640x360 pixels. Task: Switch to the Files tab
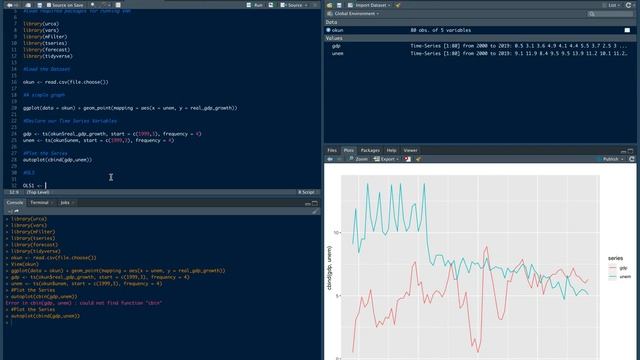point(332,150)
